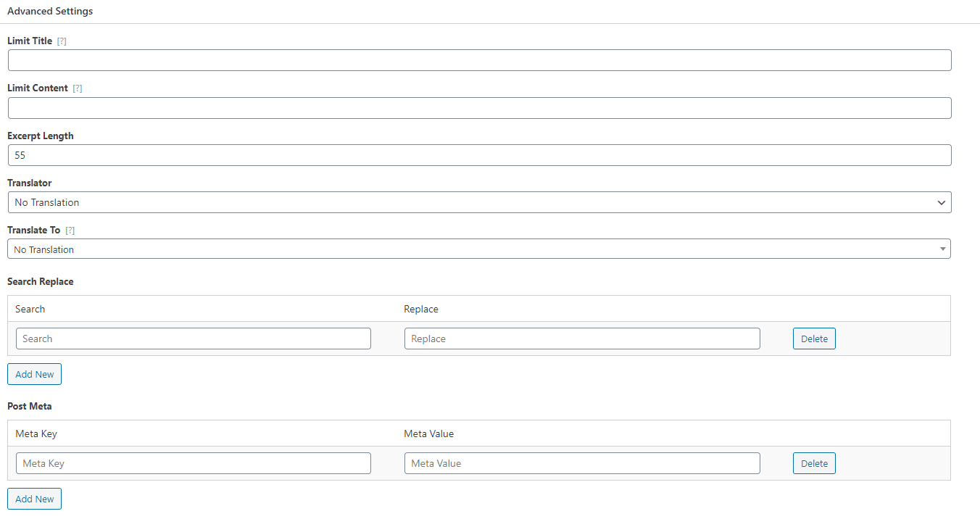Delete the Post Meta row
The height and width of the screenshot is (527, 980).
814,463
